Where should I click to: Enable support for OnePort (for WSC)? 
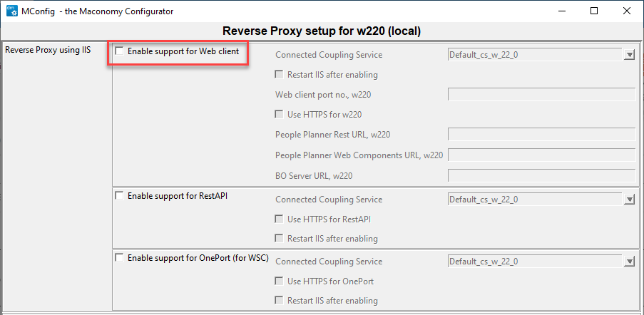click(x=119, y=257)
